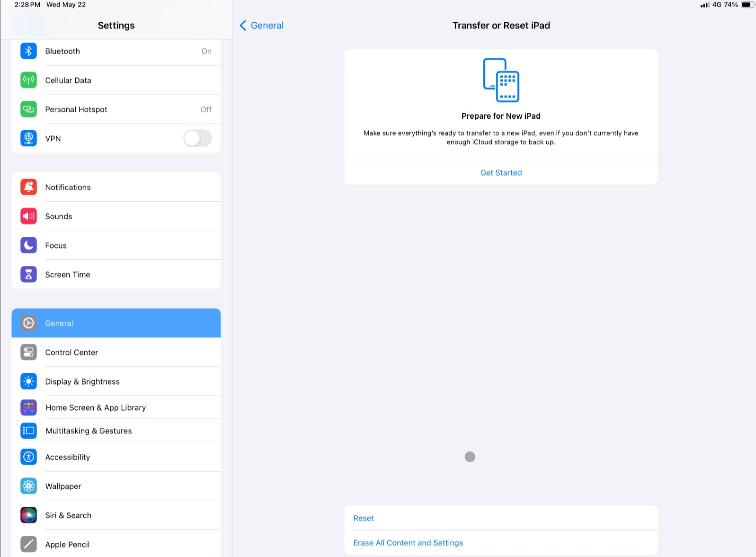This screenshot has height=557, width=756.
Task: Tap the Reset option
Action: click(501, 518)
